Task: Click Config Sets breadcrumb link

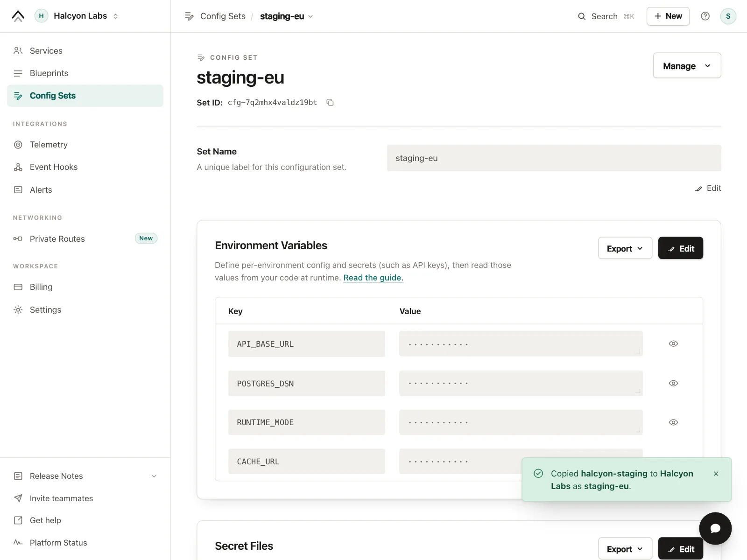Action: 223,16
